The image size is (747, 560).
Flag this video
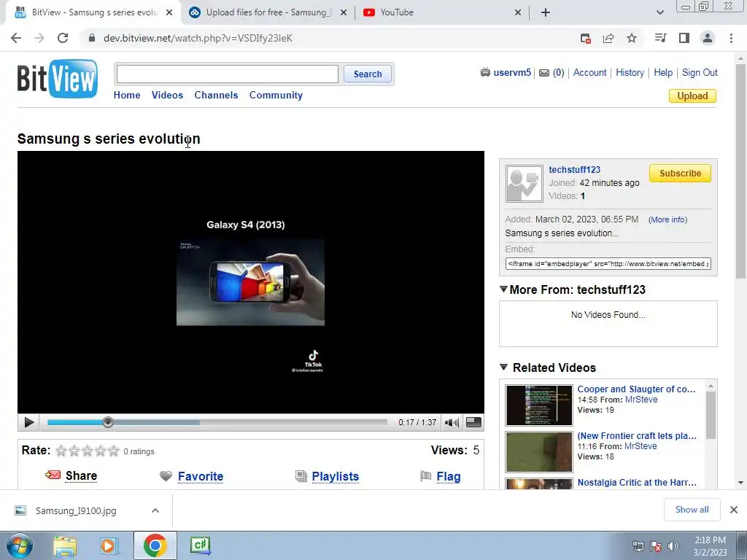(x=449, y=476)
